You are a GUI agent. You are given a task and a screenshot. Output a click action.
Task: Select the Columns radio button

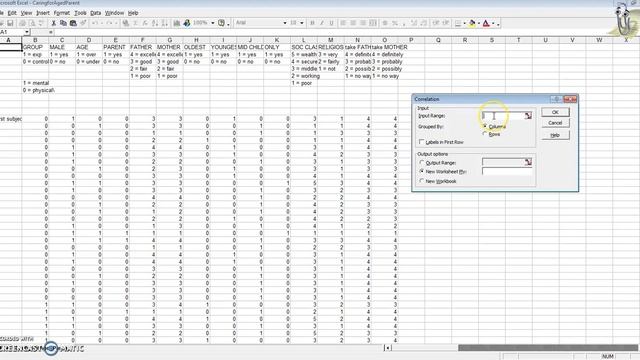[485, 127]
